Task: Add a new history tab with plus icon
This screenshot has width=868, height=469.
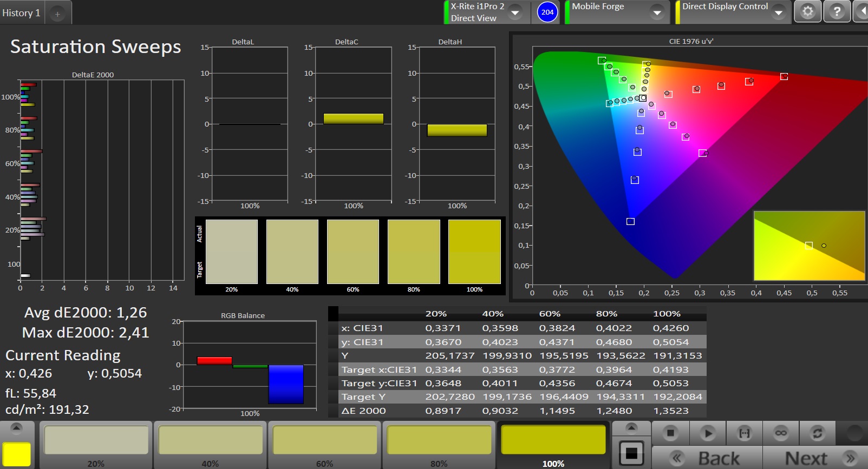Action: (x=57, y=14)
